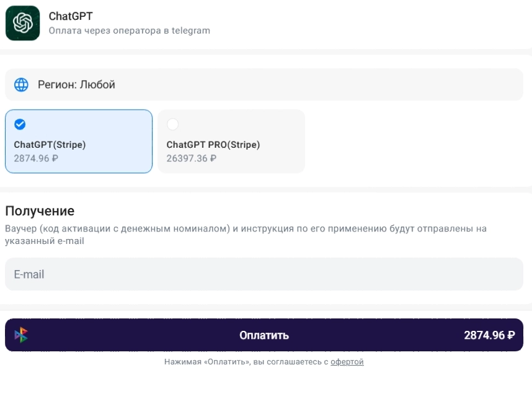532x401 pixels.
Task: Click the Нажимая «Оплатить» agreement text
Action: pyautogui.click(x=246, y=362)
